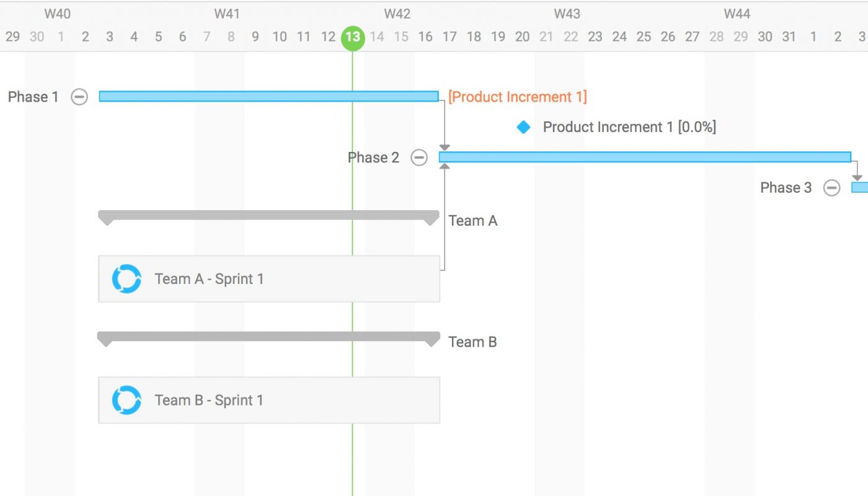
Task: Select the Phase 1 timeline bar
Action: click(268, 97)
